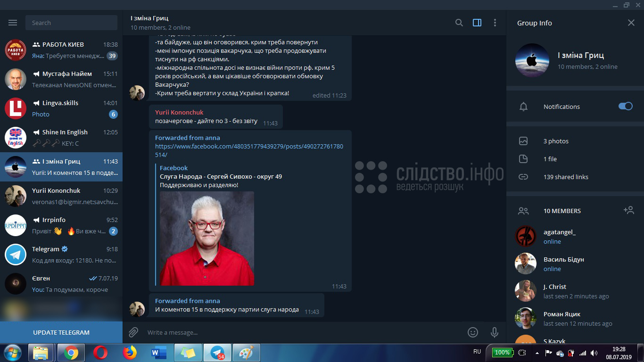Open the Irrpinfo channel
The height and width of the screenshot is (362, 644).
(61, 225)
